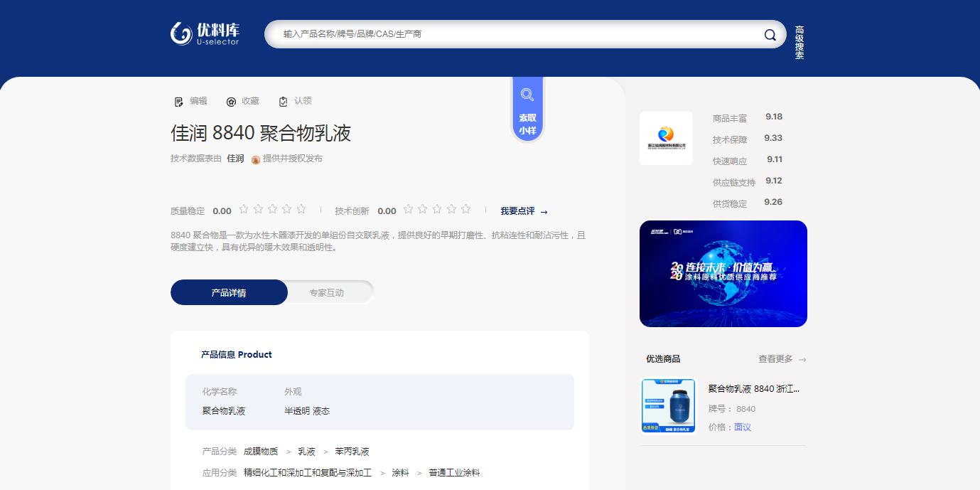Click the 编辑 edit icon
The image size is (980, 490).
point(179,102)
